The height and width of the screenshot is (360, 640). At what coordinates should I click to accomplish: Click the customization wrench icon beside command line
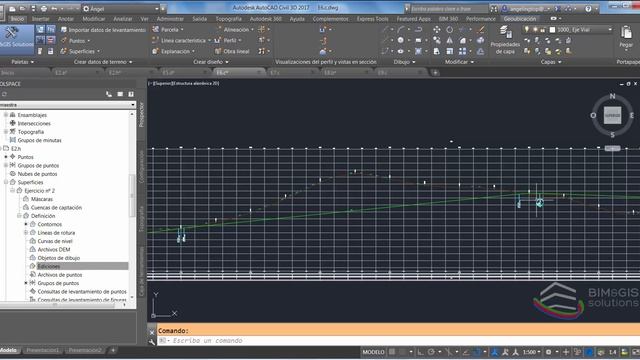tap(152, 342)
